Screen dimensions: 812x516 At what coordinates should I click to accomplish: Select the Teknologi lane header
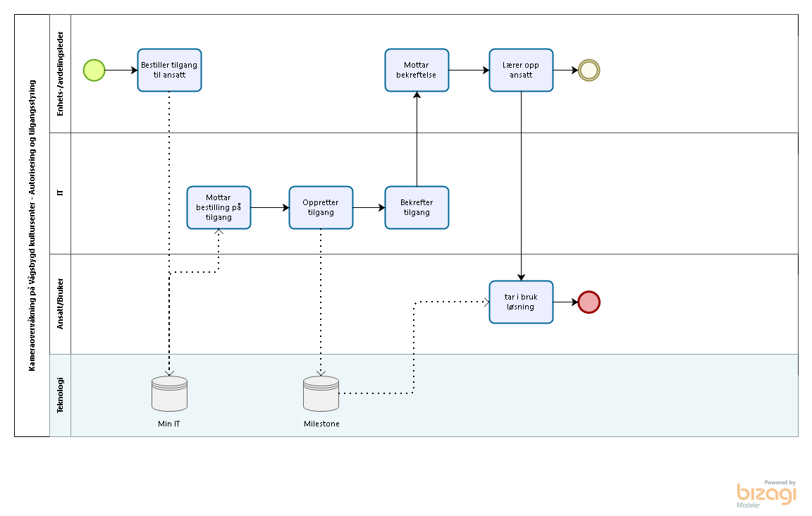tap(60, 395)
